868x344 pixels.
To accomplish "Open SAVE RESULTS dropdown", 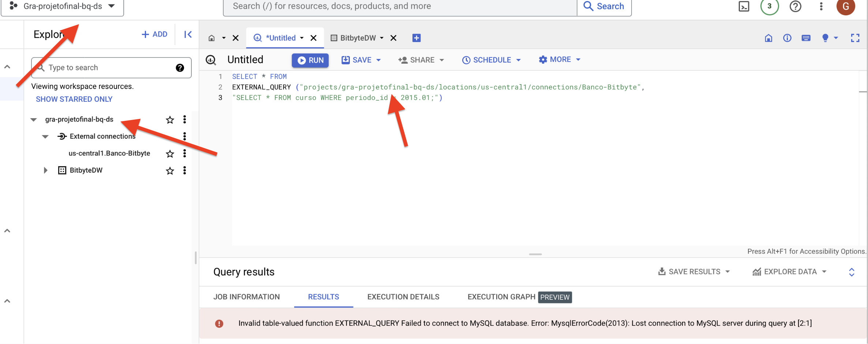I will coord(694,272).
